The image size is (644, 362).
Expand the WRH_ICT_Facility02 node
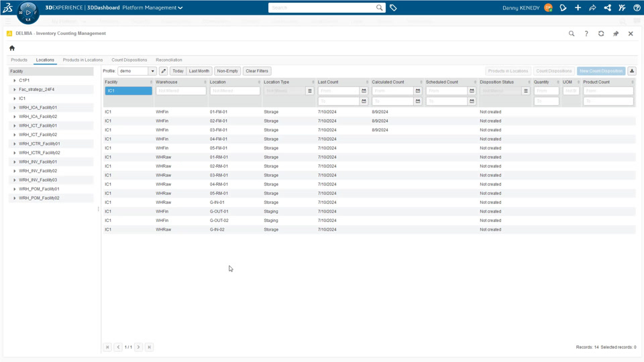click(x=15, y=135)
